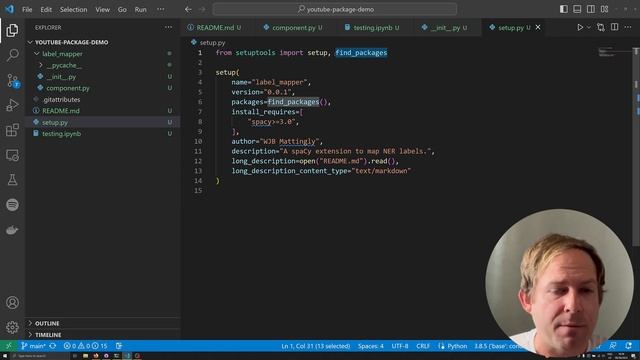Open the File menu
The width and height of the screenshot is (640, 360).
click(x=27, y=9)
